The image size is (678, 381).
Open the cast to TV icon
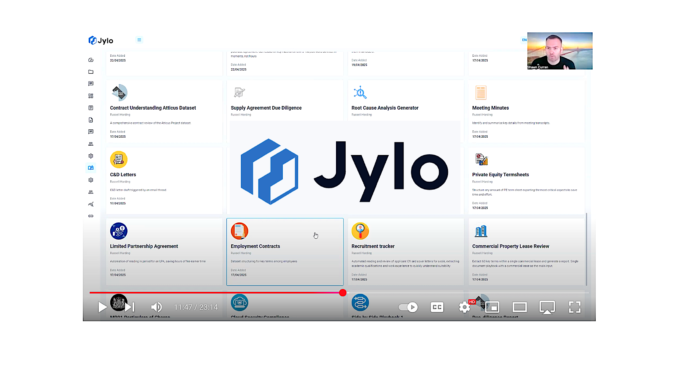pos(547,307)
